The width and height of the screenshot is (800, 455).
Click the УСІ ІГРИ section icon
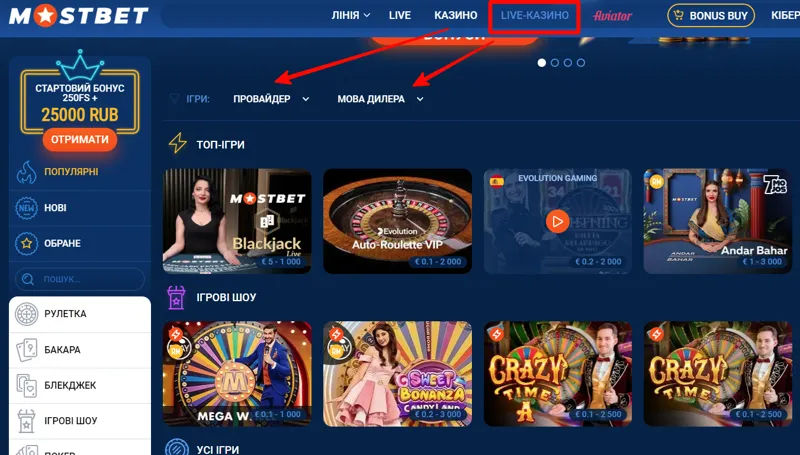(x=177, y=448)
